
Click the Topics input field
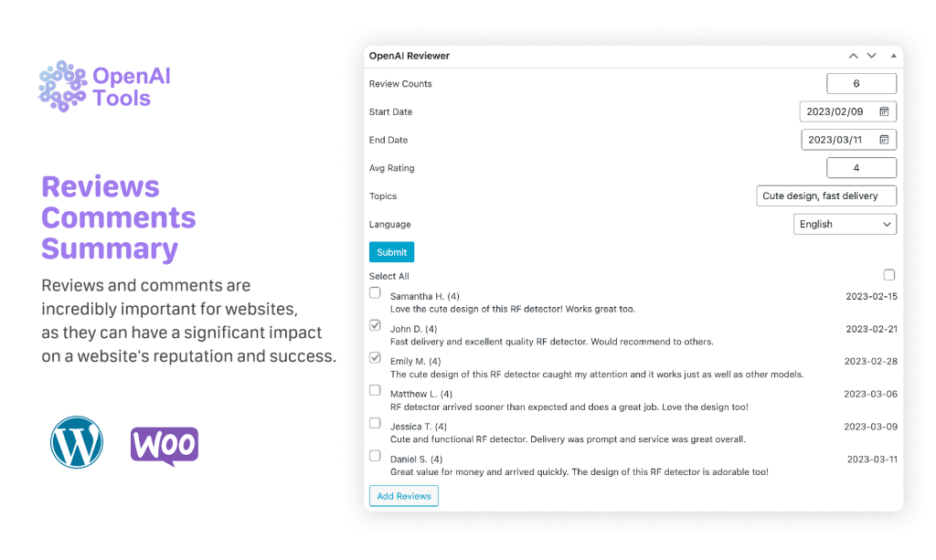click(x=825, y=195)
